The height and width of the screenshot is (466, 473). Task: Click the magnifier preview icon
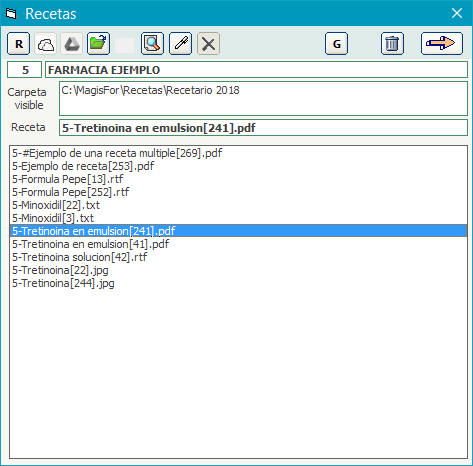coord(152,44)
